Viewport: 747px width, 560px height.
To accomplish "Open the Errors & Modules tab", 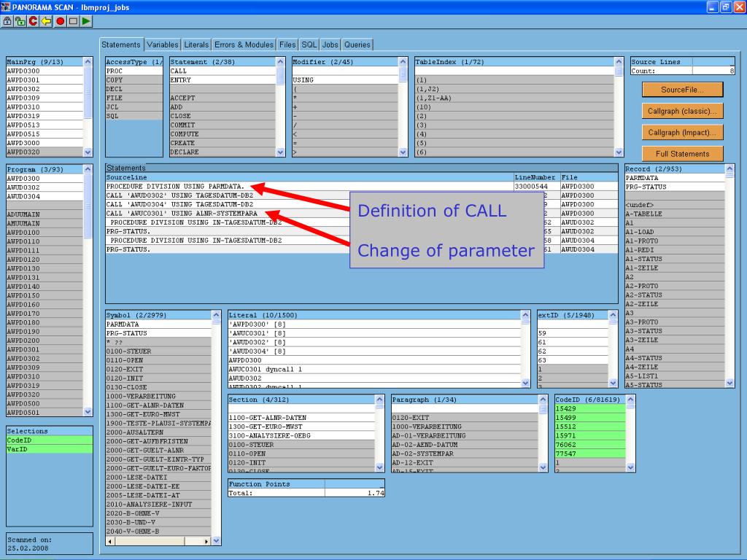I will (x=244, y=44).
